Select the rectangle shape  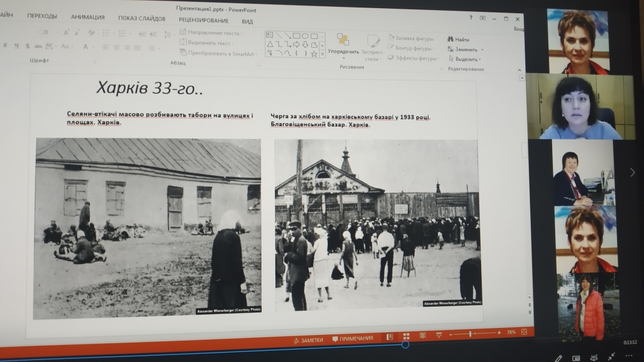(x=297, y=36)
